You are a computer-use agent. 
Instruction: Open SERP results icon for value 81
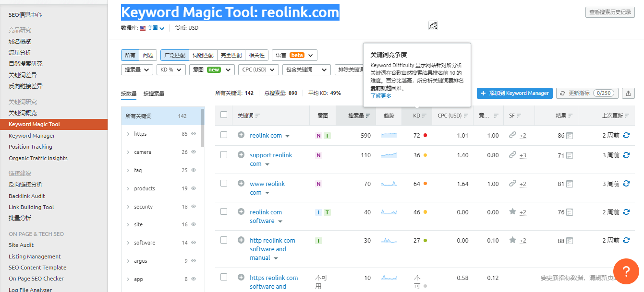570,184
